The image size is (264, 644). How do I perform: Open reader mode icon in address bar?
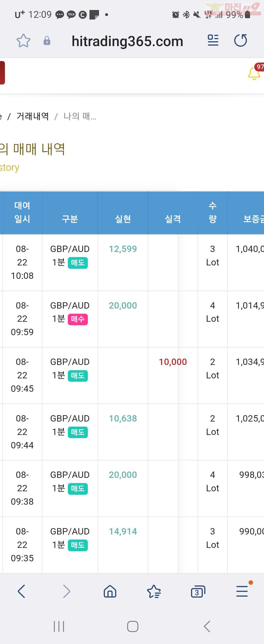213,40
